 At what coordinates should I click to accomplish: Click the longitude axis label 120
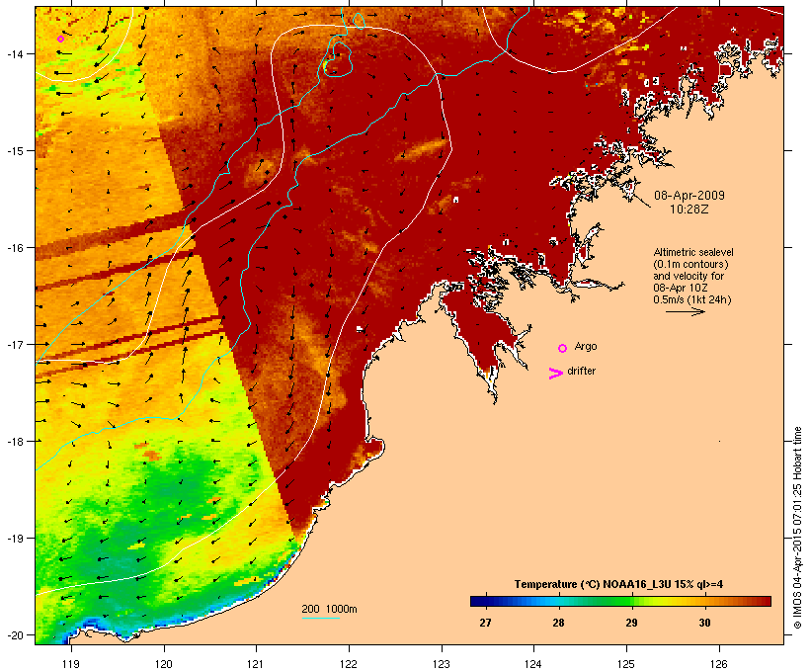click(x=164, y=664)
